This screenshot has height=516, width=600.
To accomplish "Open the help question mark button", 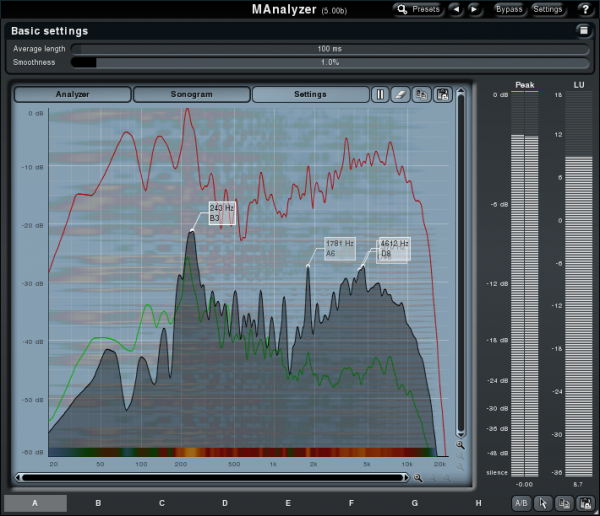I will pos(584,9).
